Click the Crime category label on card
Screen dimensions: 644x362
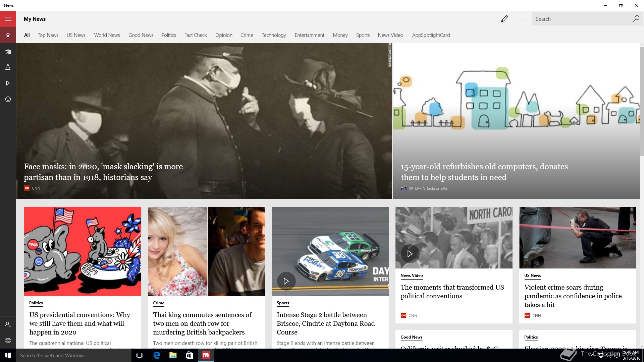pyautogui.click(x=159, y=303)
